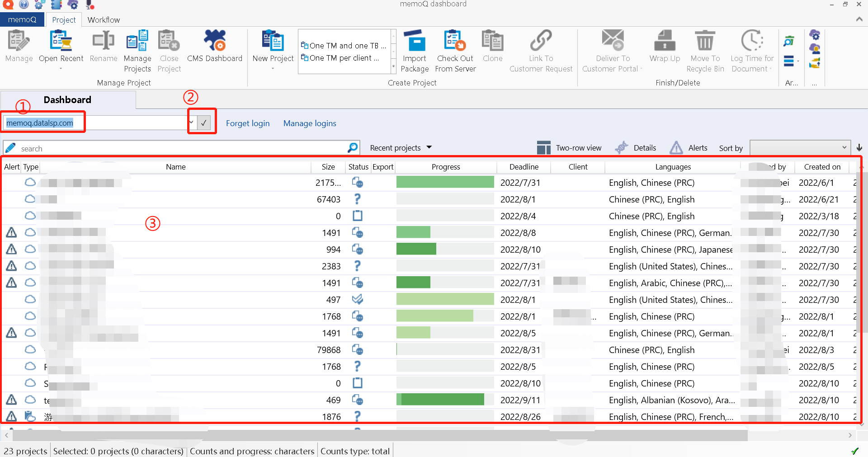Click Link To Customer Request
The image size is (868, 457).
click(x=541, y=51)
